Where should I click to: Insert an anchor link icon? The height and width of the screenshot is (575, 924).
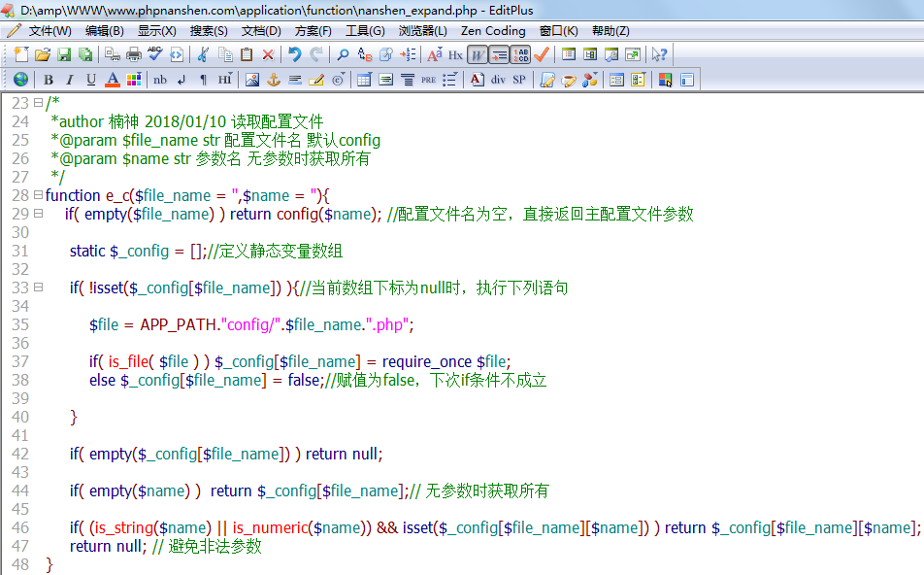tap(274, 80)
